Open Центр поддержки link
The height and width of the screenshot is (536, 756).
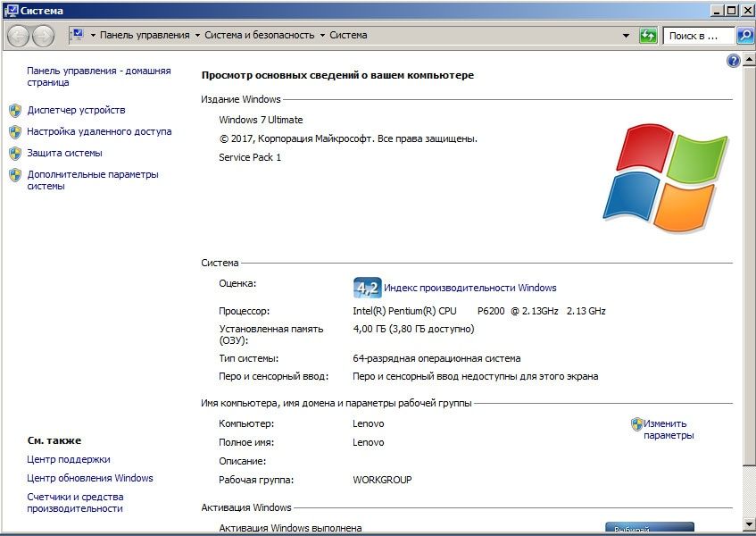(x=69, y=459)
